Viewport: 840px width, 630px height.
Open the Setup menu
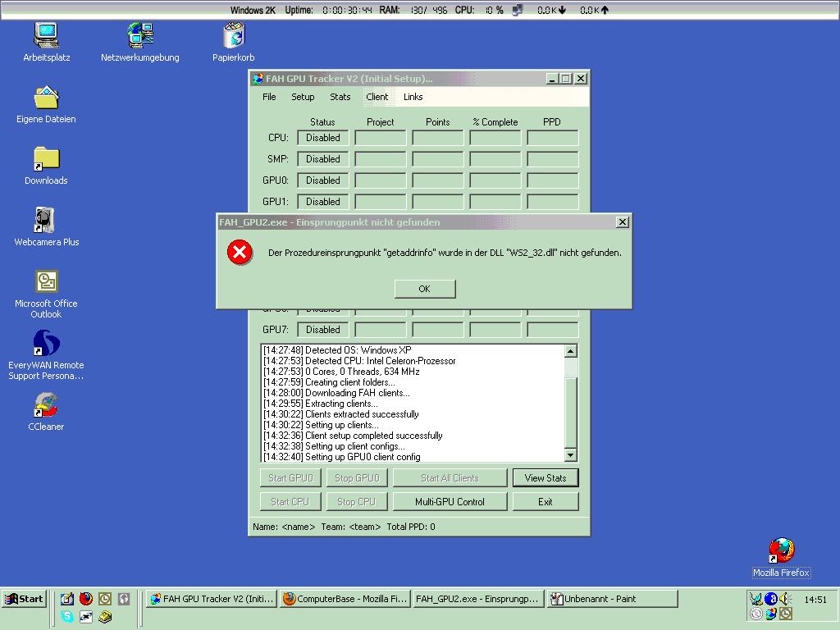click(303, 97)
